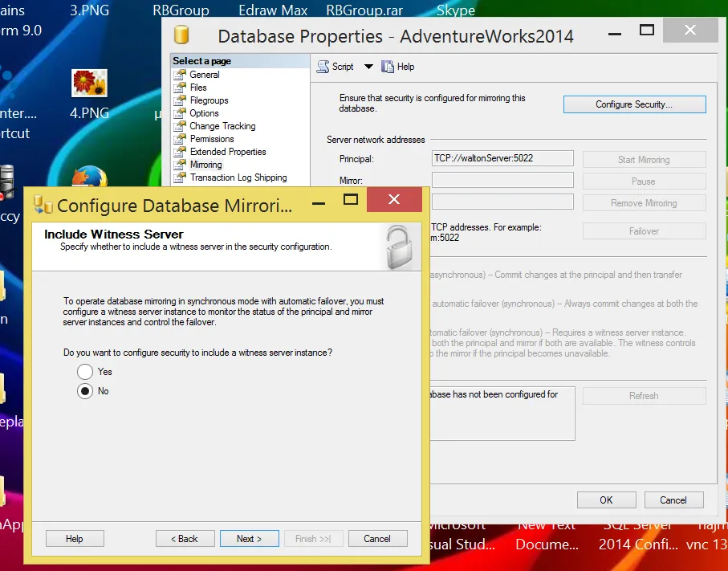Viewport: 728px width, 571px height.
Task: Click the database cylinder icon in title bar
Action: [x=181, y=35]
